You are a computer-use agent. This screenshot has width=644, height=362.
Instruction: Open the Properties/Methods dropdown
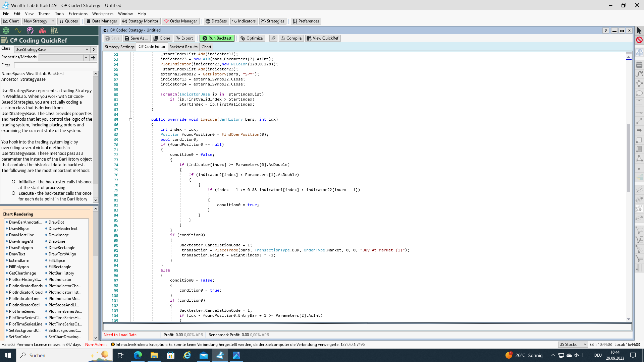(63, 57)
